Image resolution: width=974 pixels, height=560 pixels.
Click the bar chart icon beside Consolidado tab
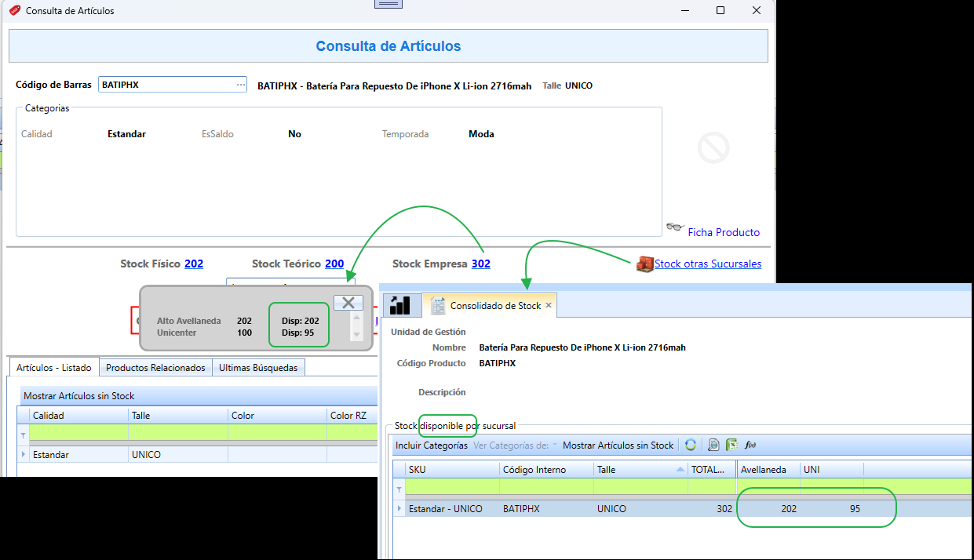point(400,305)
